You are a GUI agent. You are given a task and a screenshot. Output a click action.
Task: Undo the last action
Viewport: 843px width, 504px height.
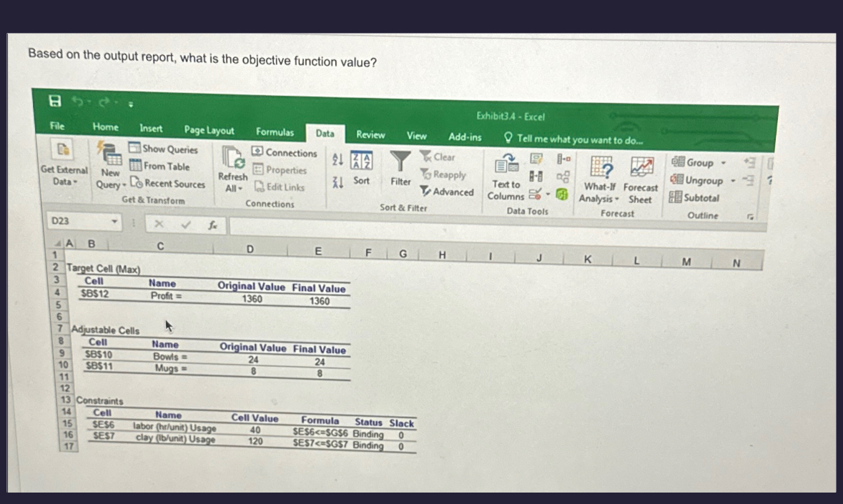tap(78, 101)
